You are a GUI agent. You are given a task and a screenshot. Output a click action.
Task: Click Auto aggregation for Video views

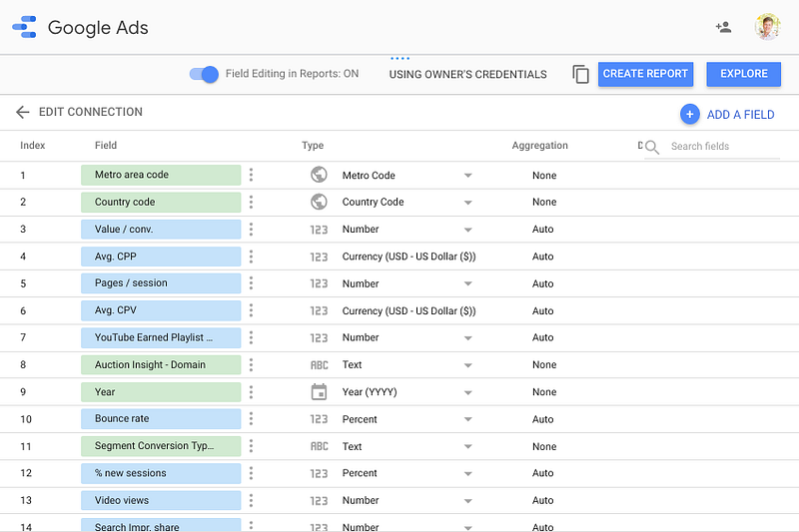(542, 500)
